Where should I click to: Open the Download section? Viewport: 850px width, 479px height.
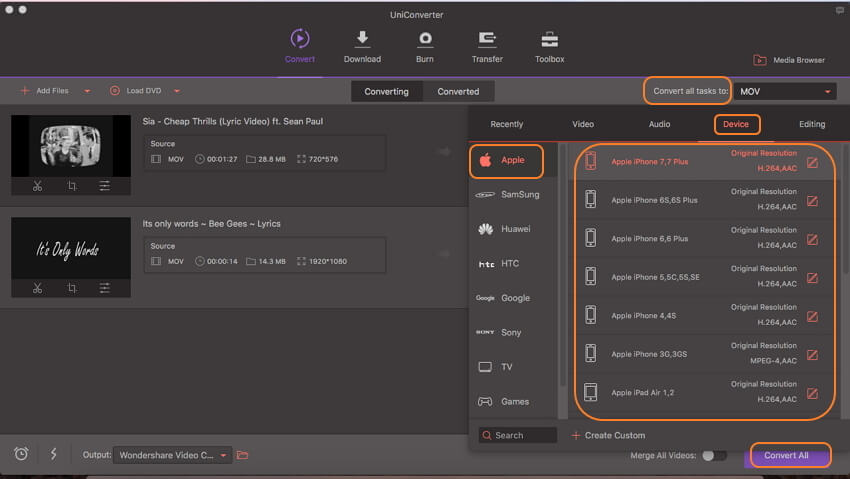[x=362, y=47]
